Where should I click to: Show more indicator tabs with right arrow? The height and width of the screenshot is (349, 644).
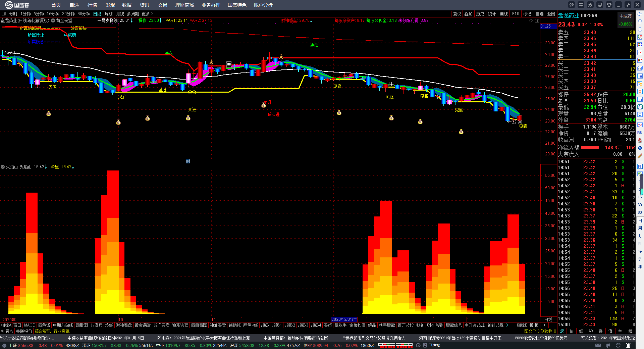click(x=507, y=325)
